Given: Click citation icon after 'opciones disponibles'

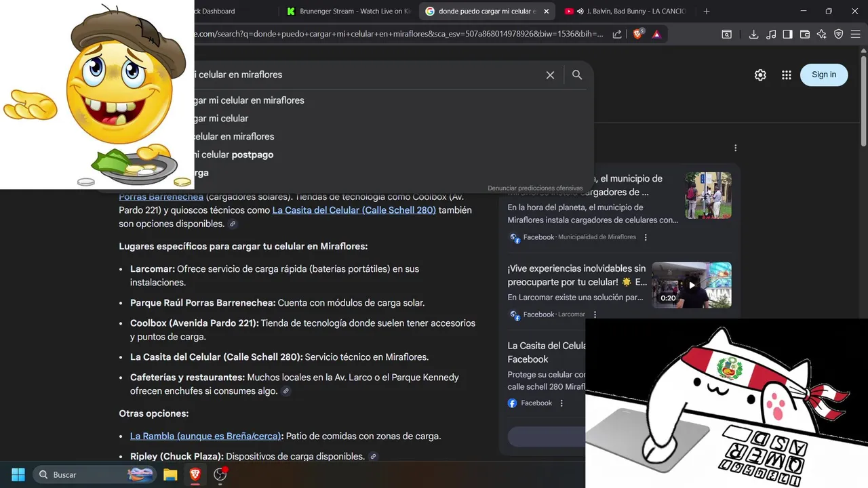Looking at the screenshot, I should [233, 224].
